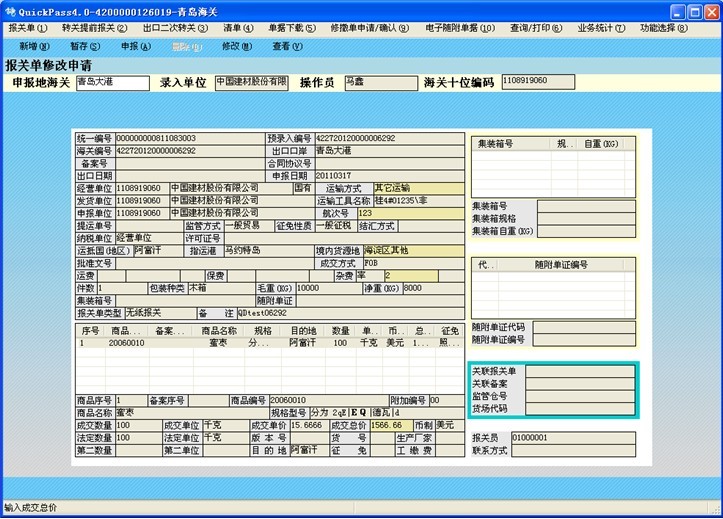
Task: Click the 申报地海关 input field
Action: click(111, 82)
